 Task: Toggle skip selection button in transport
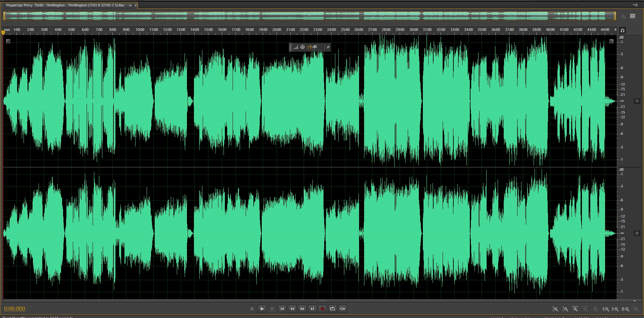(x=342, y=309)
